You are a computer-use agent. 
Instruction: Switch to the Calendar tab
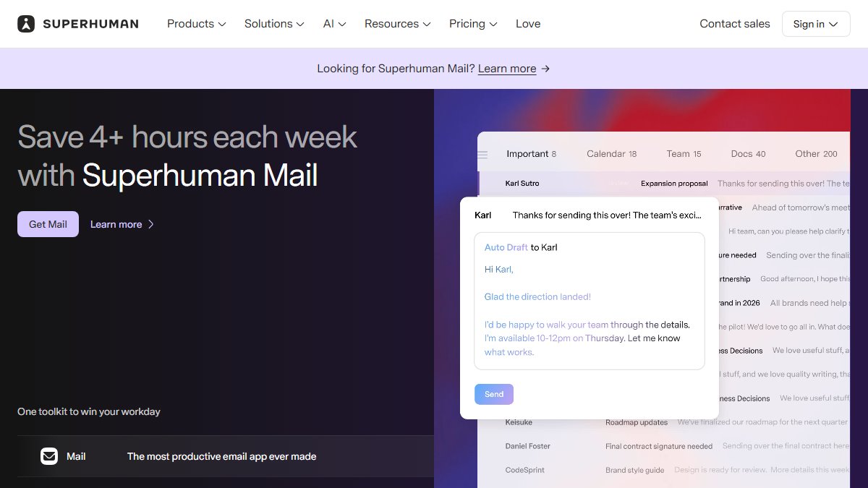[x=612, y=154]
